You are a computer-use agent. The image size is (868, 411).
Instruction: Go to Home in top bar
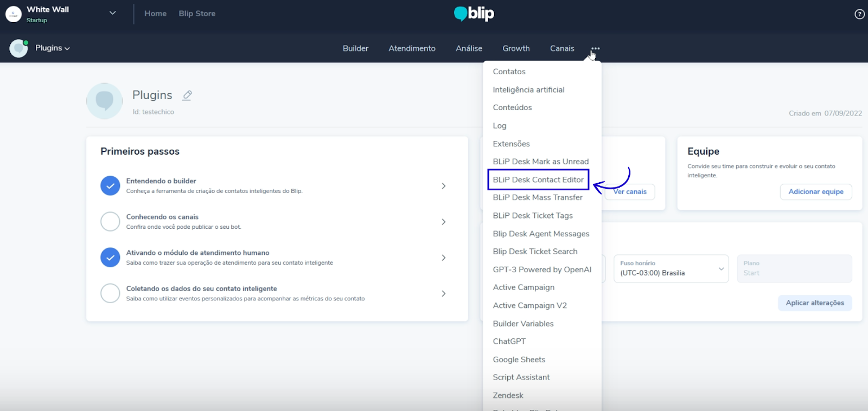155,14
